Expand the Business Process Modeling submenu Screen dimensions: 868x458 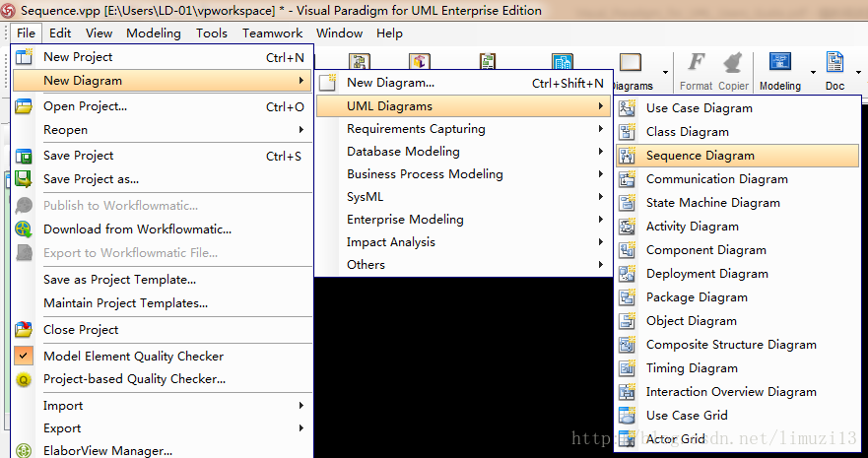point(601,174)
